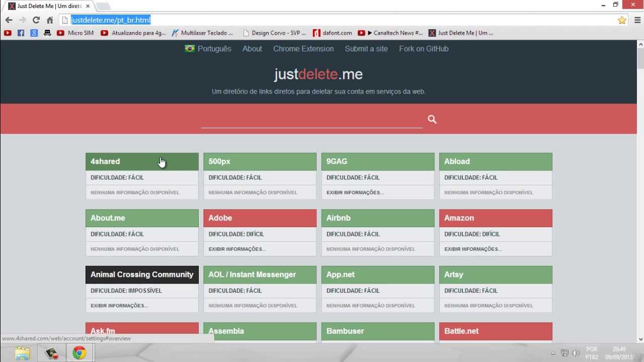Open the AOL / Instant Messenger card
Image resolution: width=644 pixels, height=362 pixels.
260,275
